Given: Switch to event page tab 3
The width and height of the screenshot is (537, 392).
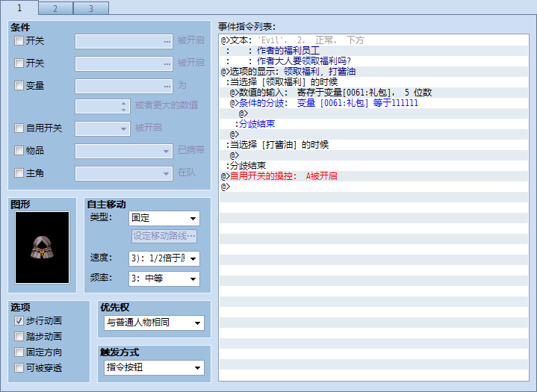Looking at the screenshot, I should coord(91,8).
